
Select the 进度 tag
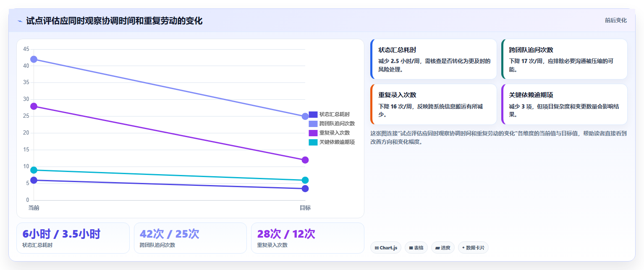443,248
